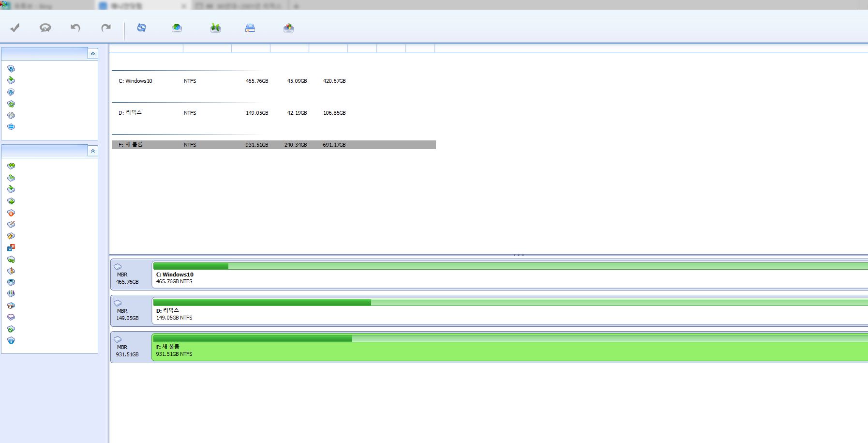This screenshot has width=868, height=443.
Task: Click the F: partition usage bar
Action: point(510,339)
